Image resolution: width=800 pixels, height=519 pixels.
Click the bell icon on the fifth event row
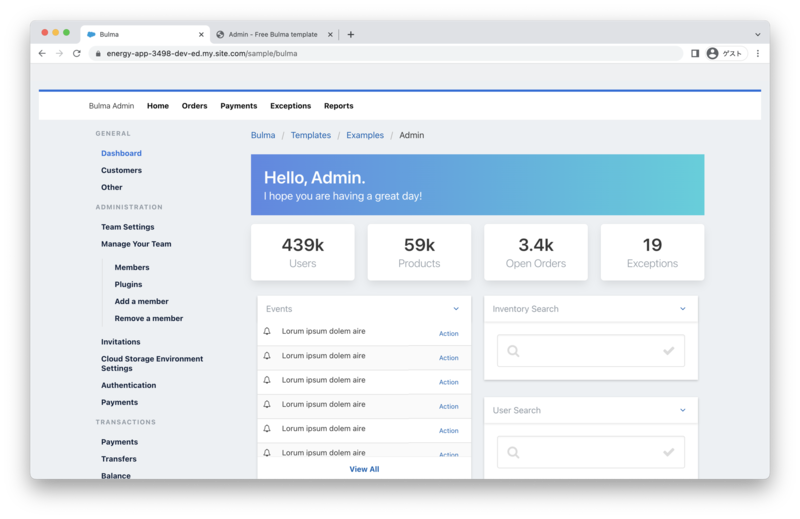tap(267, 429)
